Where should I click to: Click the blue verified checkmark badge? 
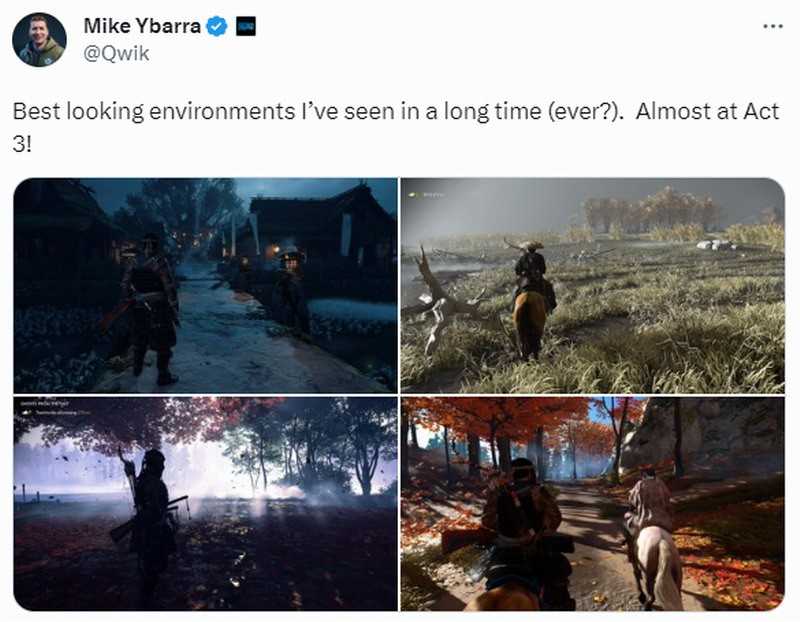[217, 27]
